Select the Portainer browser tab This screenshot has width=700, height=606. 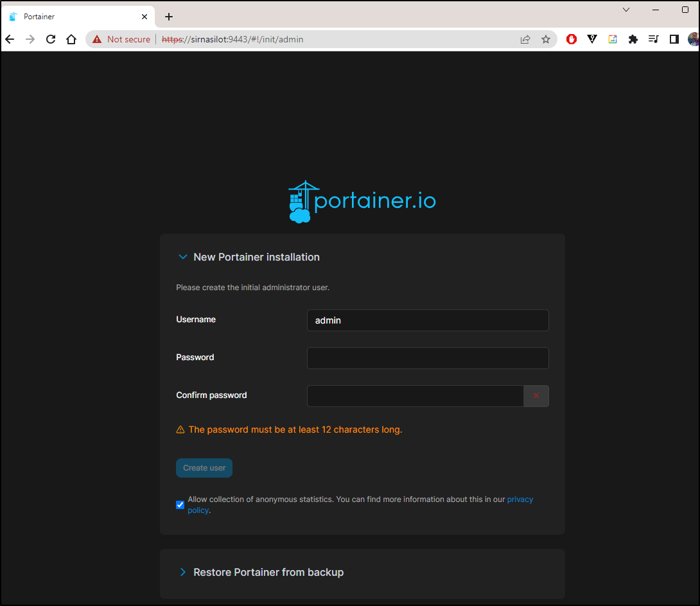click(x=78, y=17)
